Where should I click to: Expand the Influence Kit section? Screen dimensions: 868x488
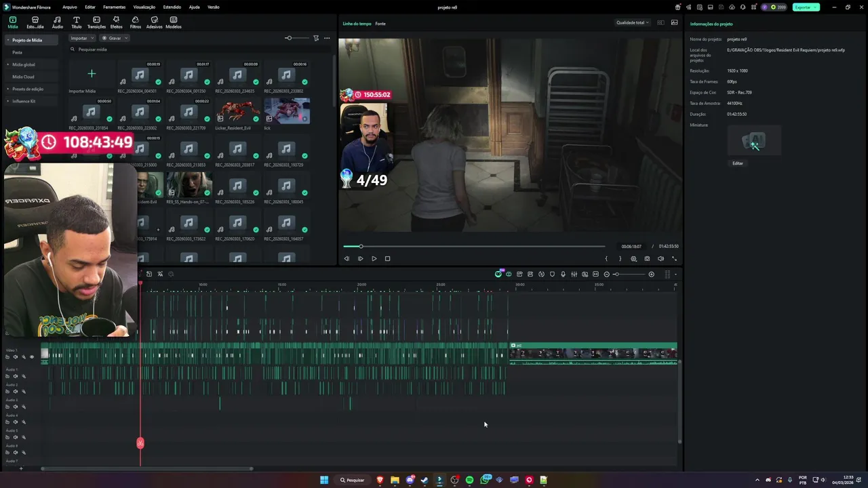[x=8, y=101]
